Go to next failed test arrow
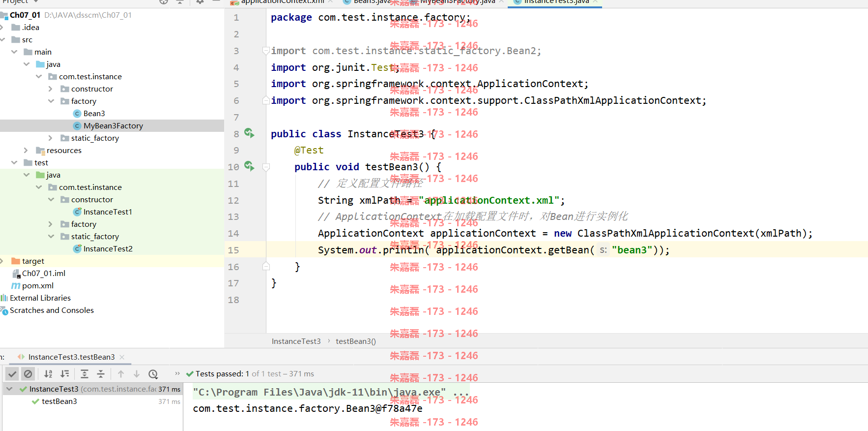The image size is (868, 431). pos(137,374)
